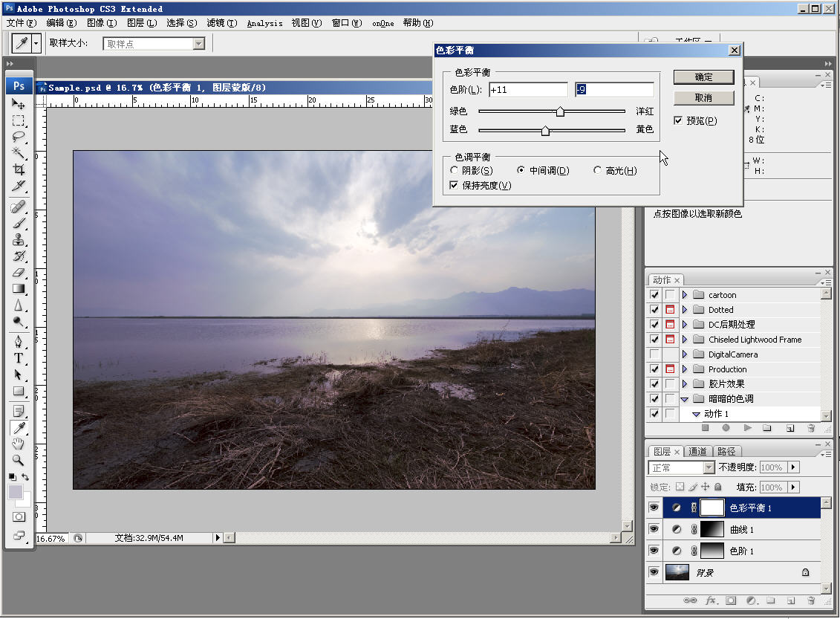Expand the DC后期处理 action set
Viewport: 840px width, 619px height.
685,324
